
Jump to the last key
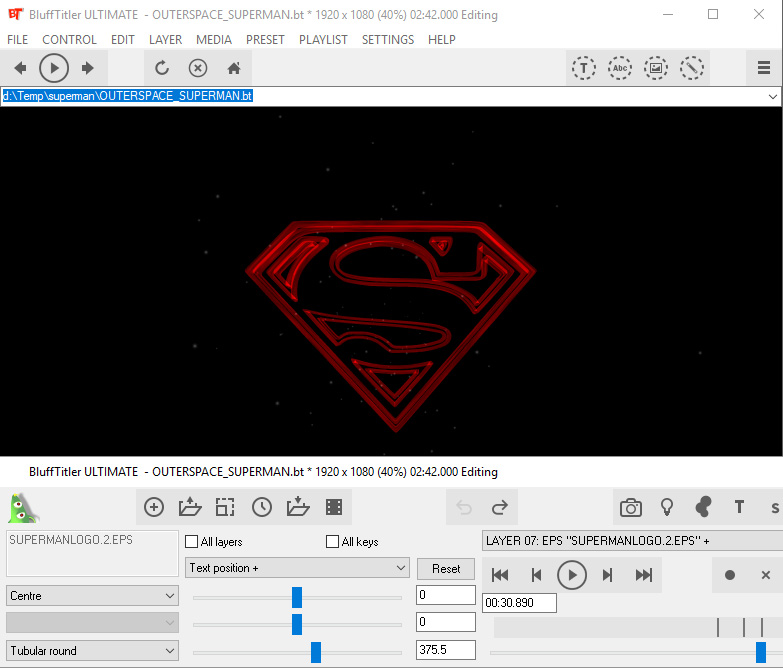click(644, 575)
